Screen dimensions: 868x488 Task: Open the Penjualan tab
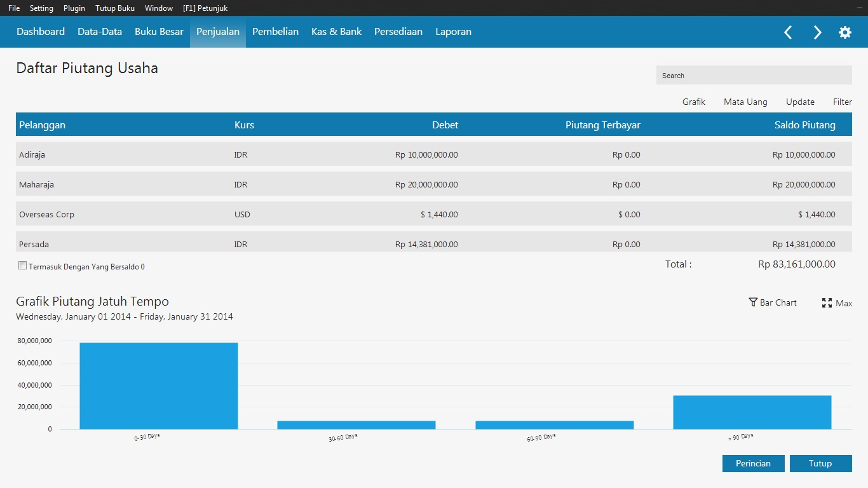coord(217,32)
